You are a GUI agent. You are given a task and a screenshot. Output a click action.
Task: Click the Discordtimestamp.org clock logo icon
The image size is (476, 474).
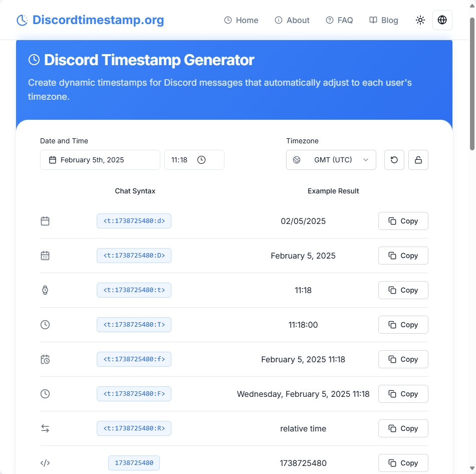[x=21, y=20]
